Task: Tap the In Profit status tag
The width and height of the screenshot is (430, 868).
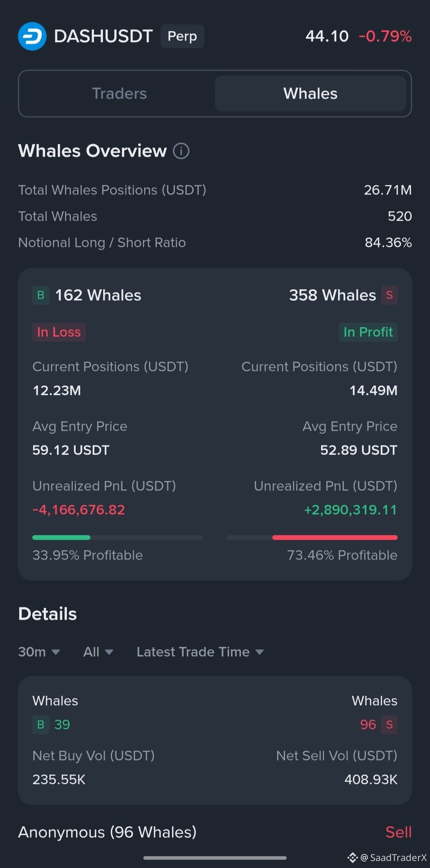Action: (368, 332)
